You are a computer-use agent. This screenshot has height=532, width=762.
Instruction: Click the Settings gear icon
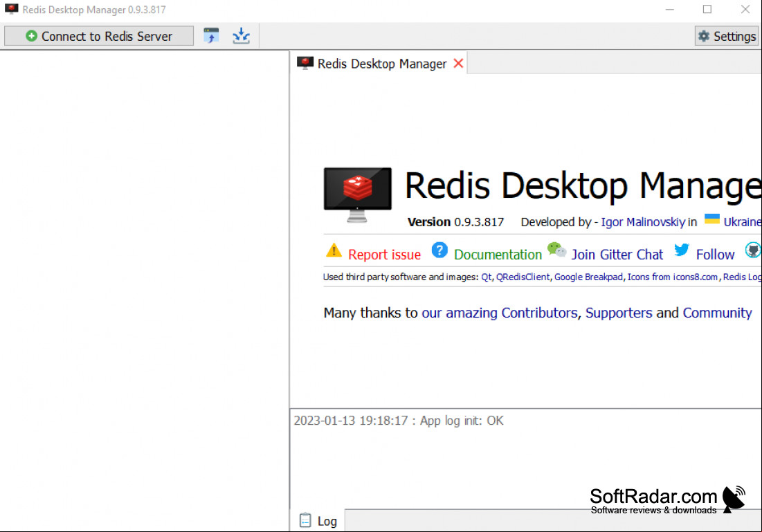point(704,36)
